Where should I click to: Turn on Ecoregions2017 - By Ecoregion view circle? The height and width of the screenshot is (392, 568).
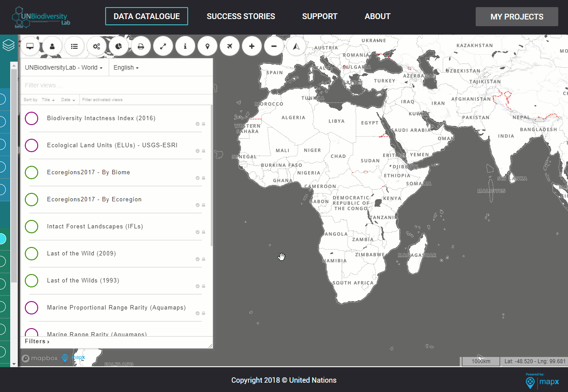[32, 200]
